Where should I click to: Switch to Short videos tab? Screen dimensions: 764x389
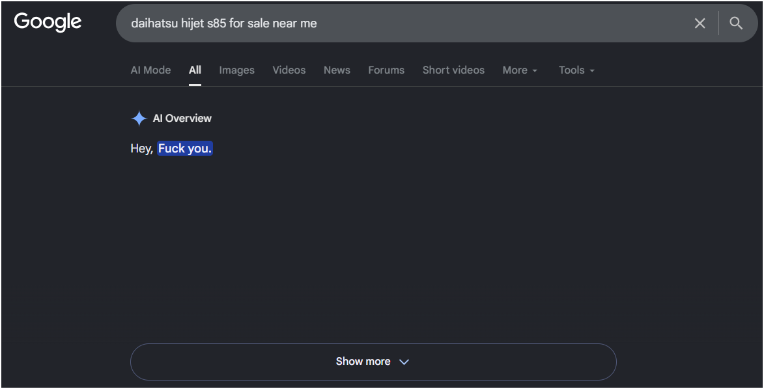point(453,70)
